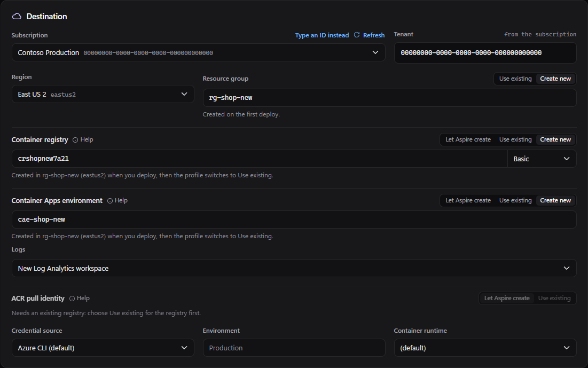Viewport: 588px width, 368px height.
Task: Click the cae-shop-new environment name field
Action: coord(294,220)
